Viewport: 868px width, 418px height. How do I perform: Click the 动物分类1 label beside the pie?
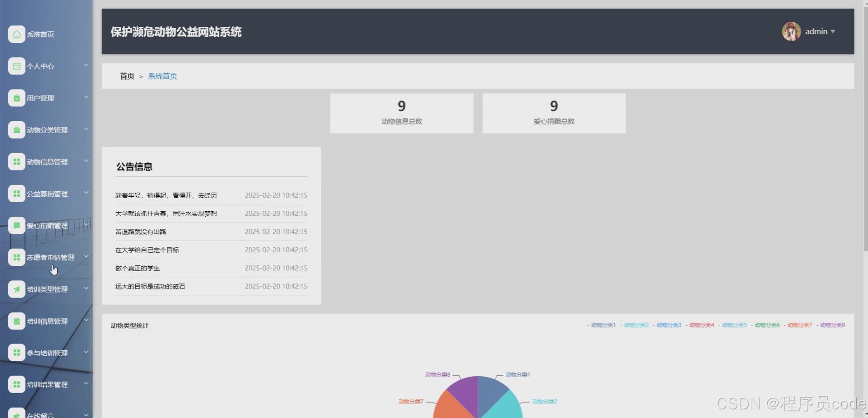[518, 375]
